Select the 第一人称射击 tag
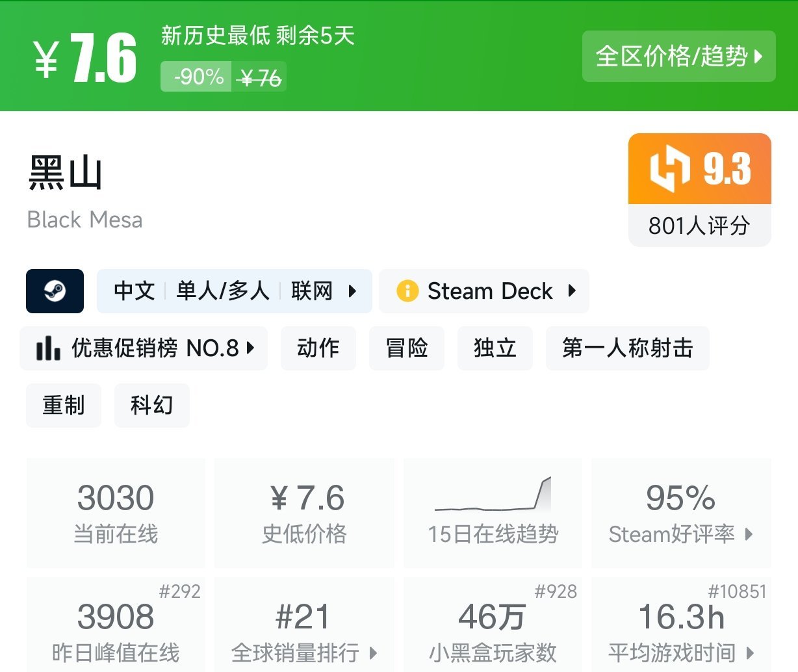Image resolution: width=798 pixels, height=672 pixels. point(628,348)
